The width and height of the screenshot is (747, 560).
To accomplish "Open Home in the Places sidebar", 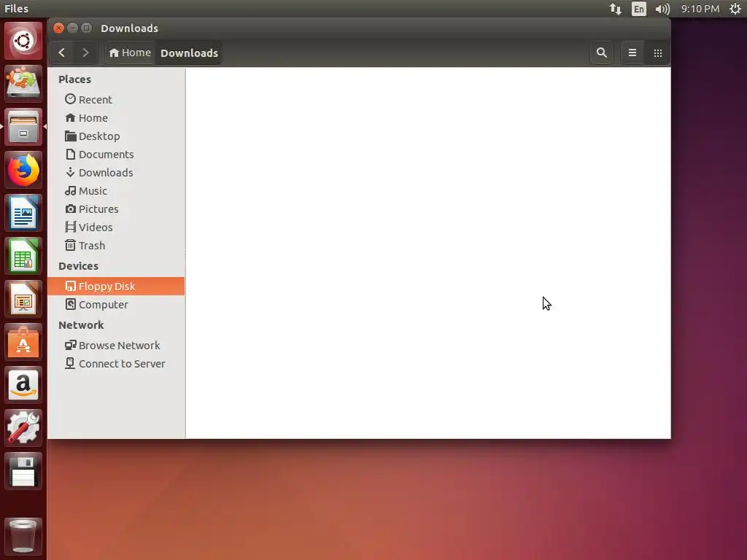I will [116, 117].
